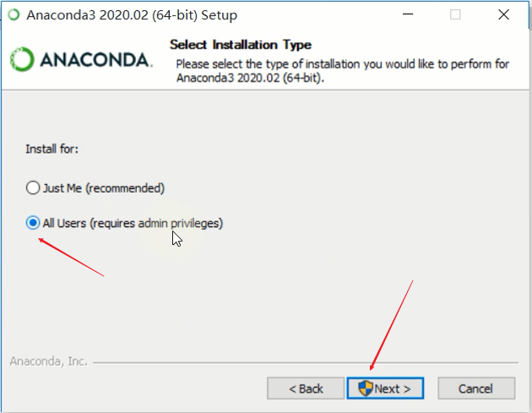The height and width of the screenshot is (413, 532).
Task: Click the "Just Me (recommended)" label text
Action: tap(104, 188)
